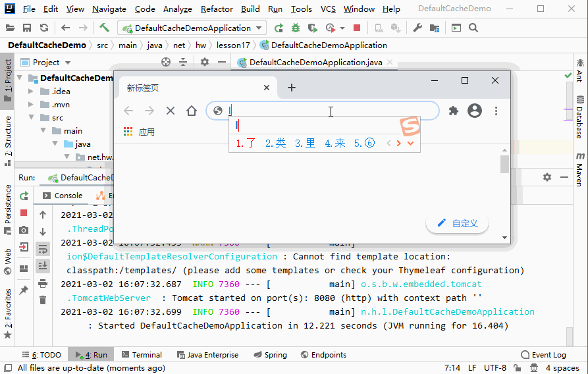Navigate back with the toolbar left arrow
Viewport: 588px width, 374px height.
pos(66,28)
